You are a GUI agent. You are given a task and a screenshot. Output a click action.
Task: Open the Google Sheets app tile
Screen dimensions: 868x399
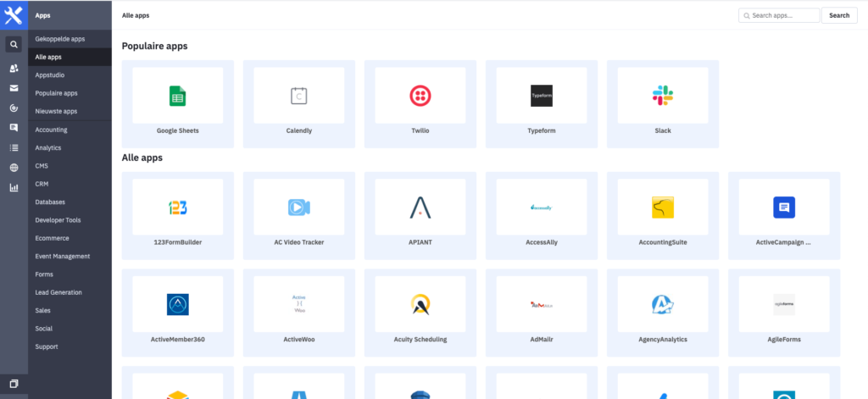(178, 103)
